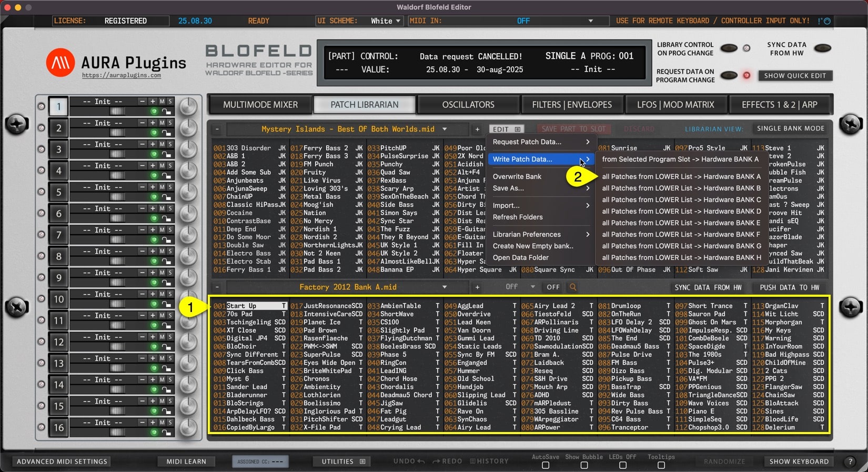The image size is (868, 472).
Task: Select patch 001 303 Disorder in upper list
Action: 249,148
